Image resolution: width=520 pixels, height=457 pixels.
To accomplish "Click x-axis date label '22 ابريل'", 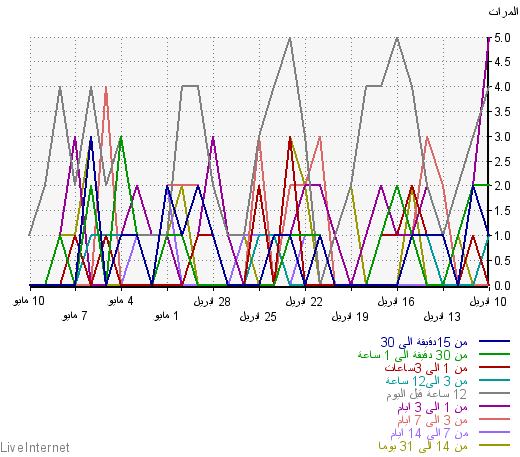I will click(x=304, y=302).
